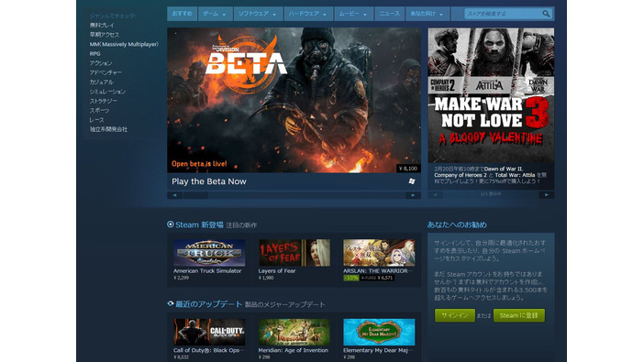
Task: Open Elementary My Dear Majesty thumbnail
Action: pyautogui.click(x=379, y=332)
